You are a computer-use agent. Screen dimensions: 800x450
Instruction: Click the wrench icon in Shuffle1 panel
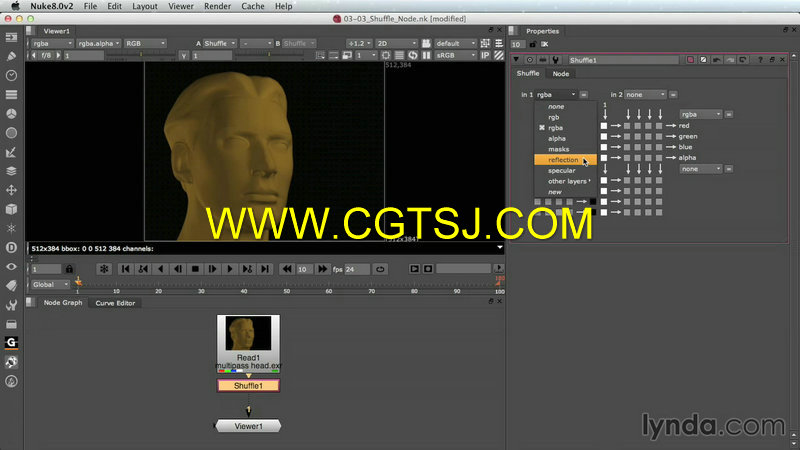[x=556, y=60]
